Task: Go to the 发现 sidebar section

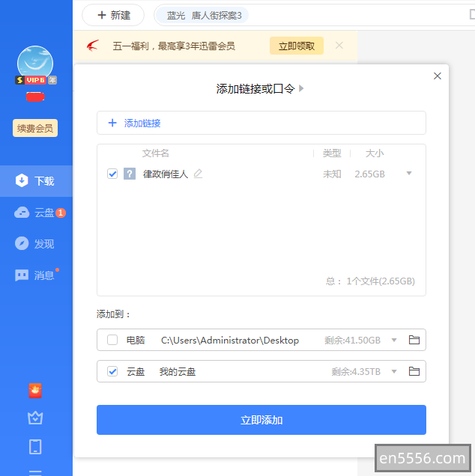Action: (x=36, y=244)
